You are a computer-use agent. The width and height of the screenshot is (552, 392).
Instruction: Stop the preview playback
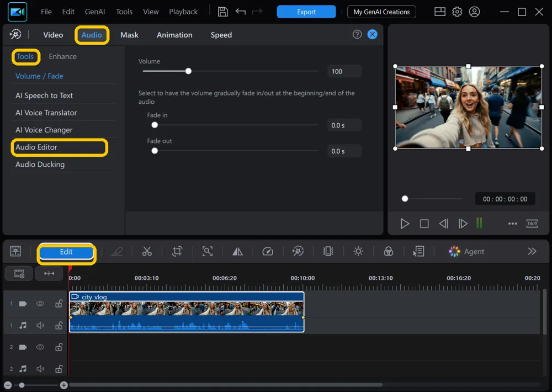click(424, 224)
